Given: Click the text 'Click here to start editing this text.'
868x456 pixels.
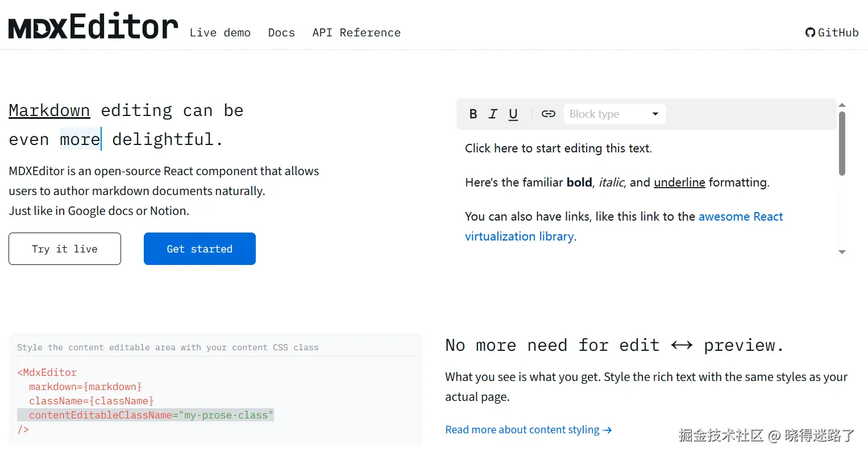Looking at the screenshot, I should 558,148.
